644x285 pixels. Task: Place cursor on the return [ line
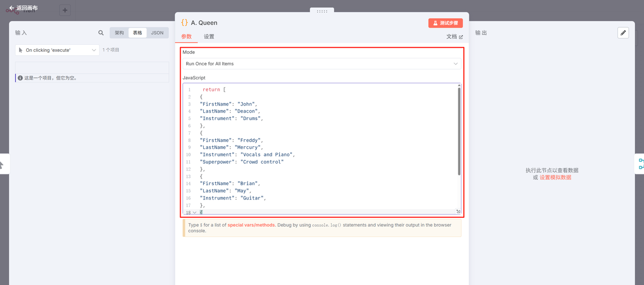[x=214, y=89]
